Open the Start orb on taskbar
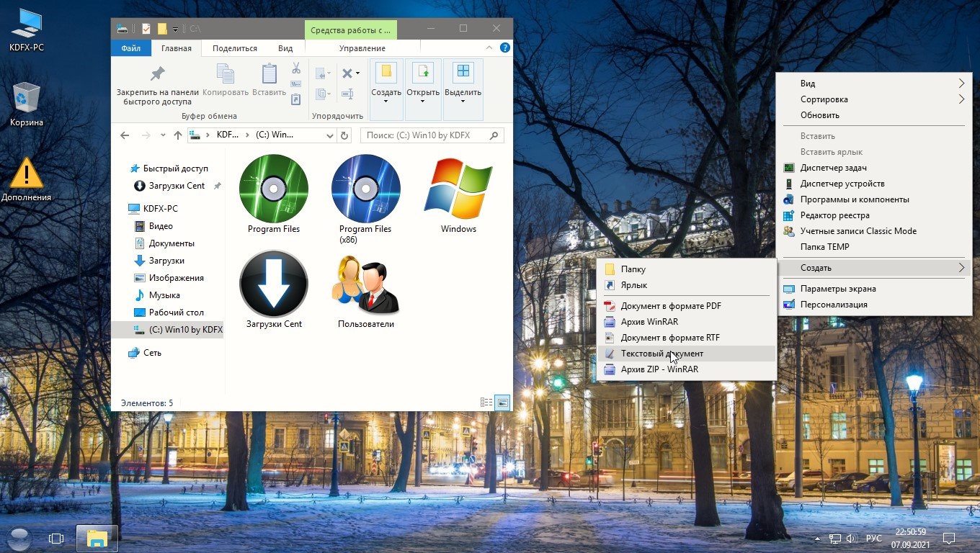This screenshot has height=553, width=980. [x=18, y=538]
